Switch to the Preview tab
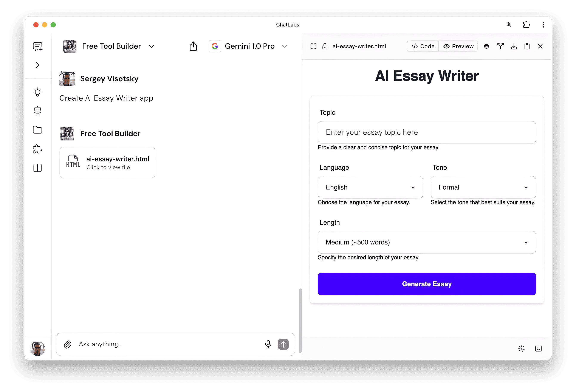 [x=458, y=46]
